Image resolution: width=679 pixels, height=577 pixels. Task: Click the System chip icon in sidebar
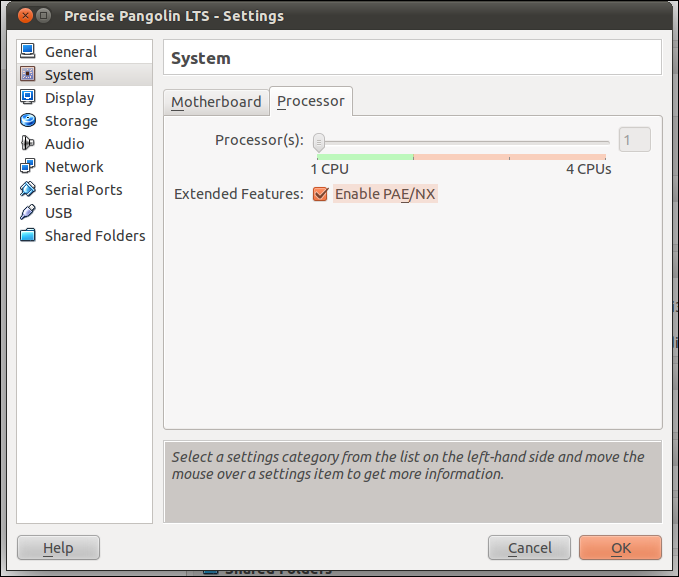[28, 74]
